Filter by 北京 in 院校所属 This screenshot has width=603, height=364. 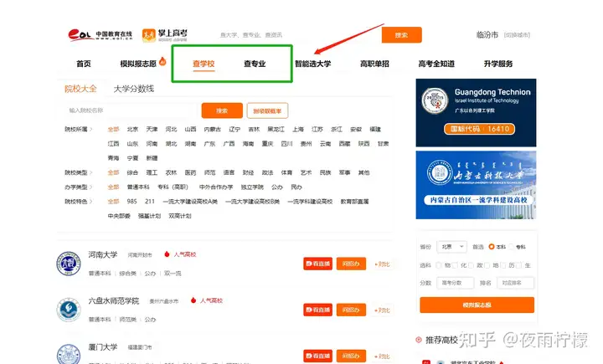coord(132,129)
